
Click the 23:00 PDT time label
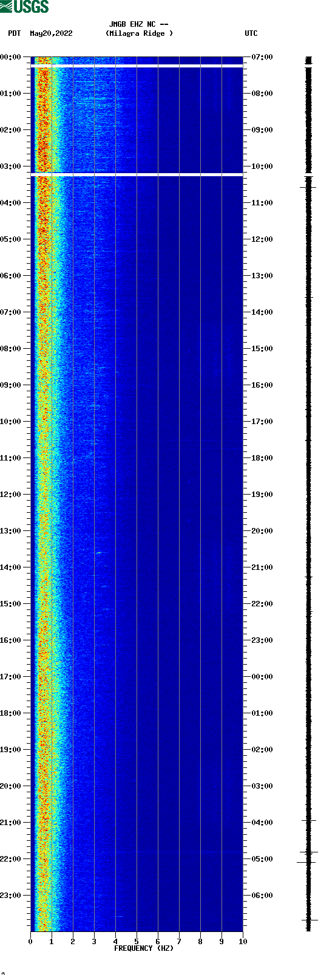11,896
